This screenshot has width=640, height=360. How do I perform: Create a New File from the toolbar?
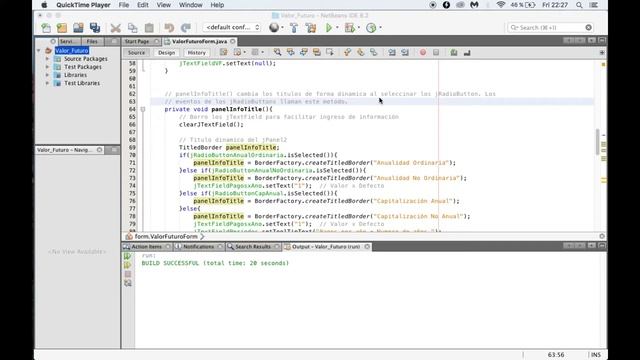pyautogui.click(x=46, y=28)
